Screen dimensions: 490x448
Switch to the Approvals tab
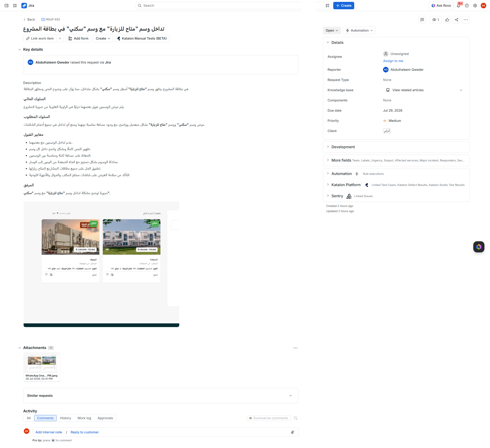105,418
